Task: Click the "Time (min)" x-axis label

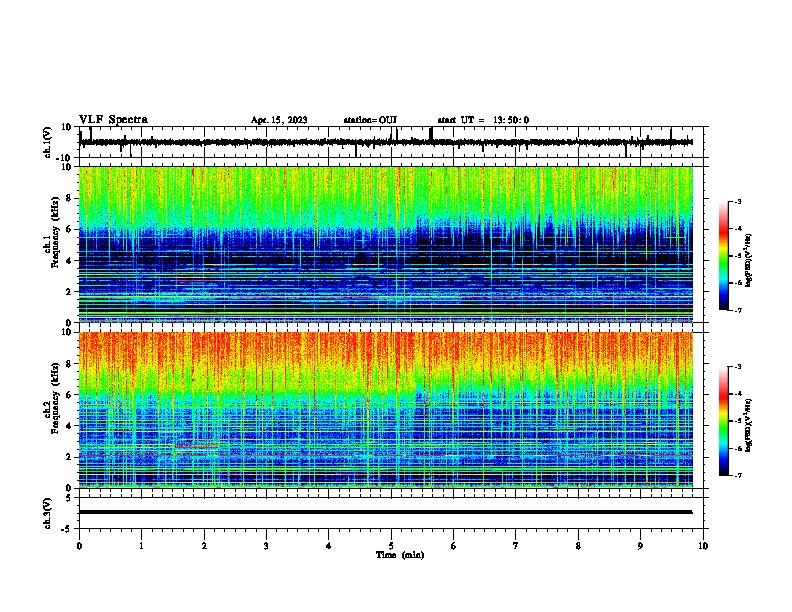Action: pos(400,555)
